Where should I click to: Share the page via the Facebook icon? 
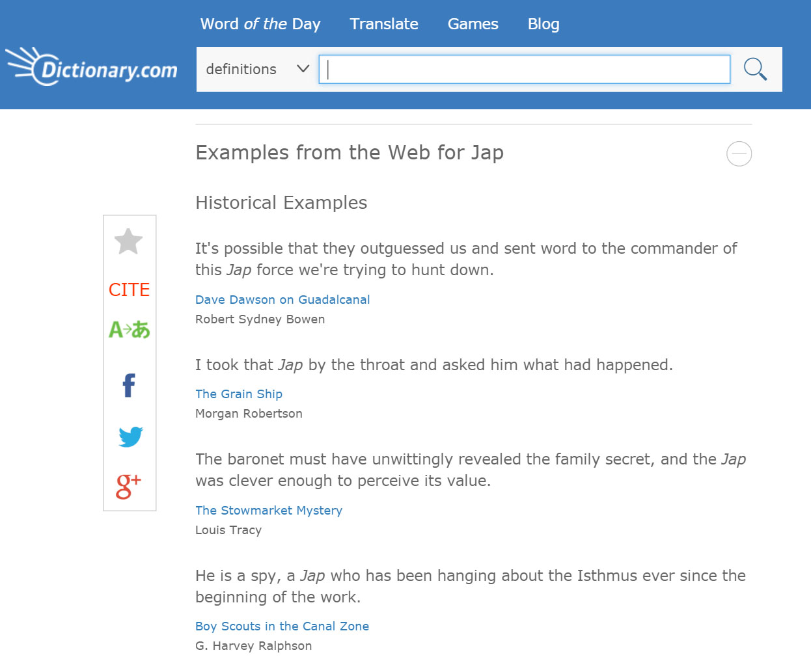coord(129,385)
